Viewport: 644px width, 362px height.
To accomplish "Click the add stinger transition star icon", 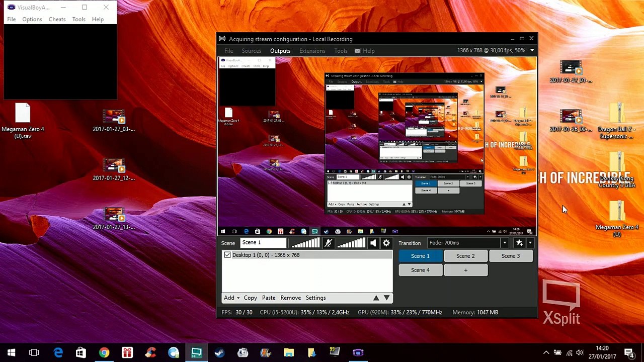I will (519, 243).
